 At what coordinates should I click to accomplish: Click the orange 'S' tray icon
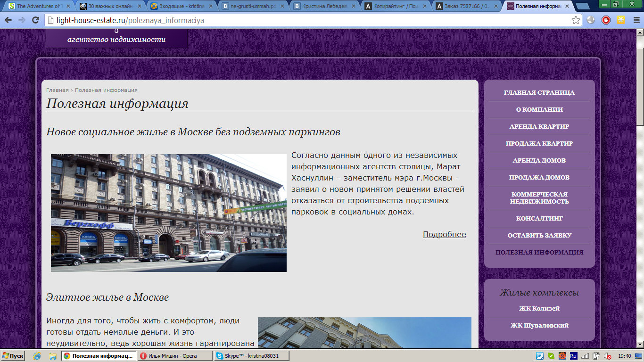tap(562, 356)
